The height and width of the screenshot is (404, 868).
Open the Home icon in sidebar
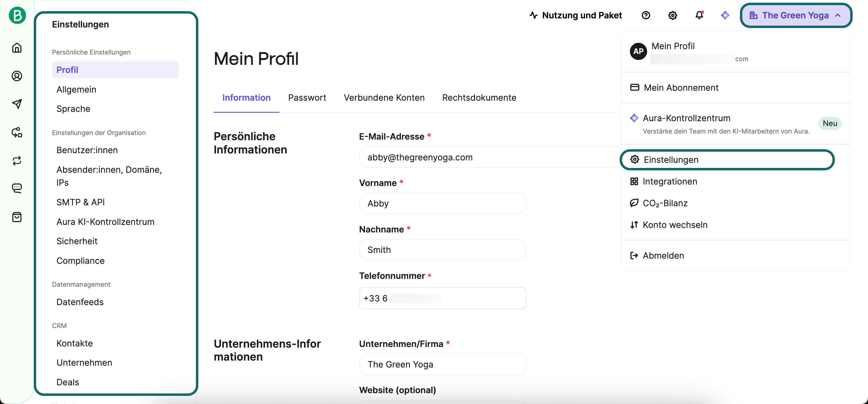click(17, 48)
